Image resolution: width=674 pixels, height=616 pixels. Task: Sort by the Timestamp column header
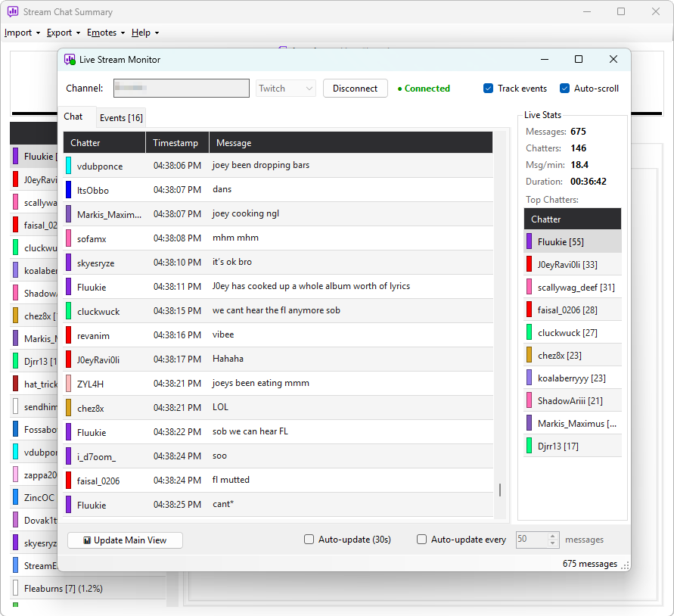click(x=178, y=143)
